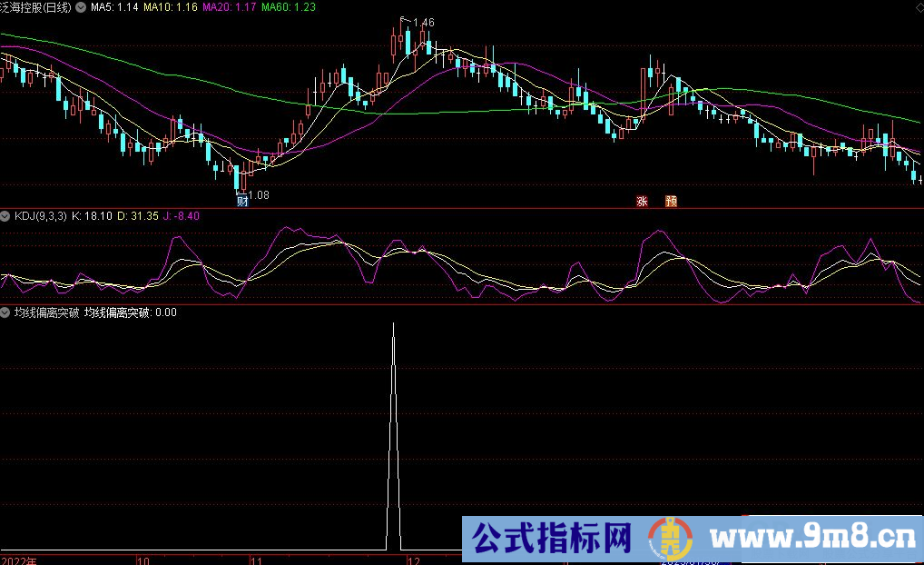Viewport: 924px width, 565px height.
Task: Select the MA60: 1.23 label
Action: tap(288, 7)
